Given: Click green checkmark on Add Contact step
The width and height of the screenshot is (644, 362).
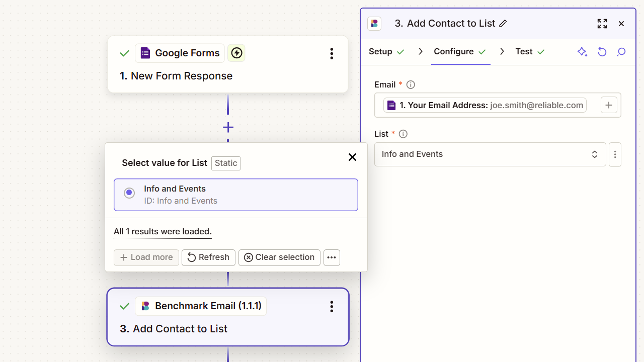Looking at the screenshot, I should pyautogui.click(x=125, y=306).
